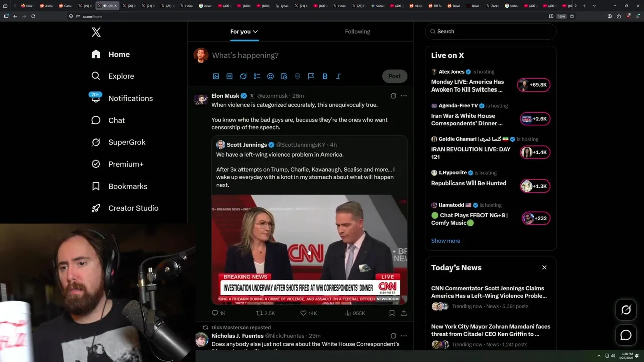Screen dimensions: 644x362
Task: Click the search field on X
Action: pos(491,31)
